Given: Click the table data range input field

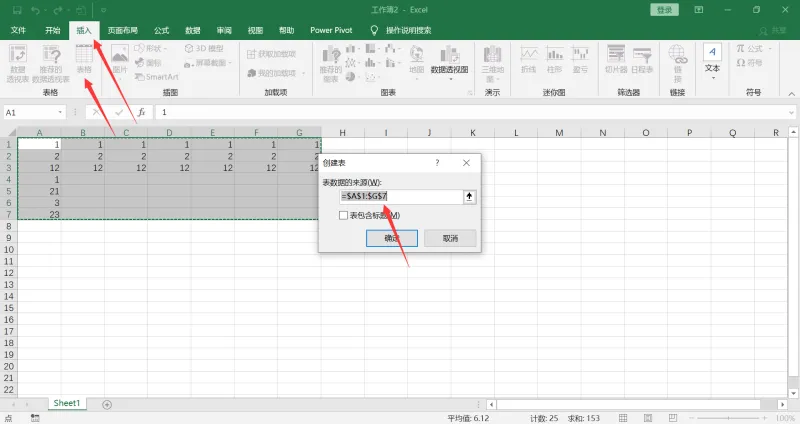Looking at the screenshot, I should point(401,196).
